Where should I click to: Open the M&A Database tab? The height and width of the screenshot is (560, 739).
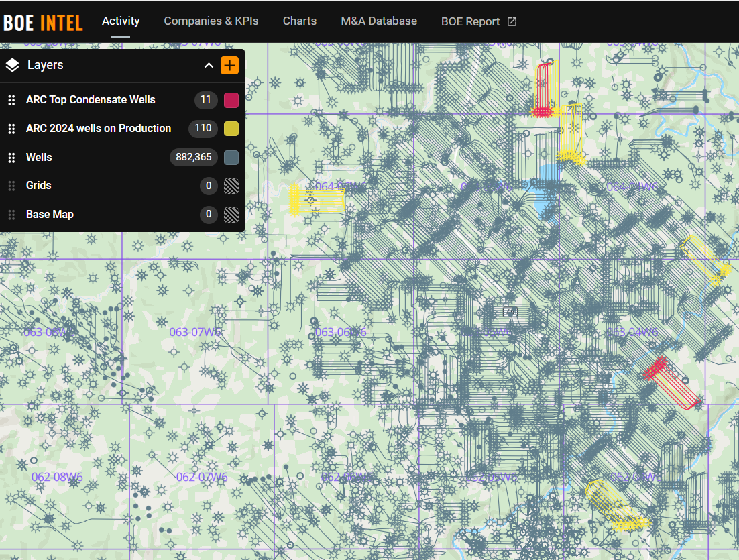379,21
